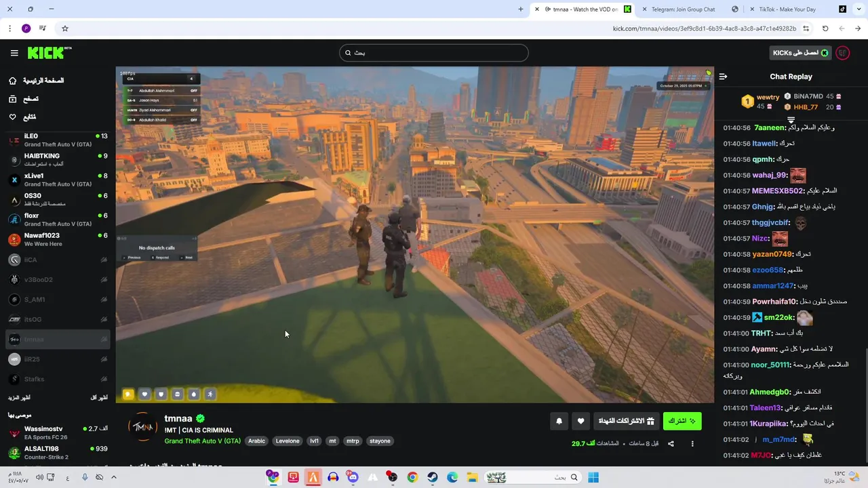Open floxr channel in sidebar
The height and width of the screenshot is (488, 868).
(58, 220)
